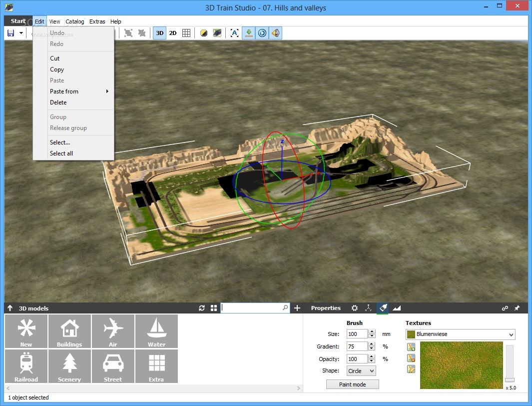Open the Help menu
The image size is (532, 406).
pyautogui.click(x=116, y=21)
